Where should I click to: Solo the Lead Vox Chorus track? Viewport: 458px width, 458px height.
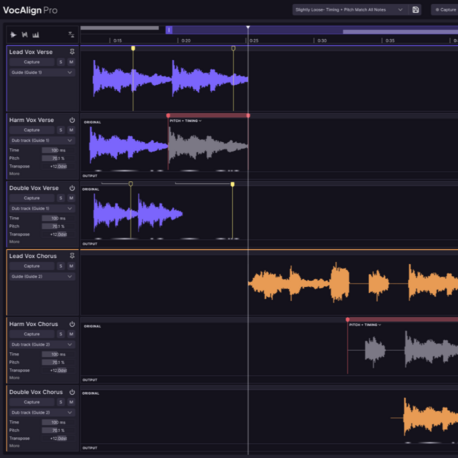click(x=61, y=266)
